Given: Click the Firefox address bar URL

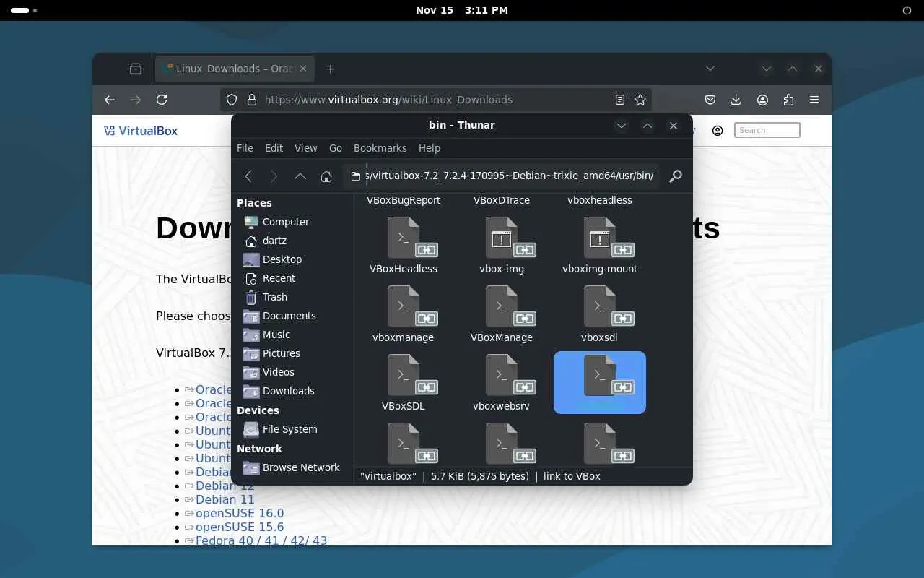Looking at the screenshot, I should tap(388, 100).
